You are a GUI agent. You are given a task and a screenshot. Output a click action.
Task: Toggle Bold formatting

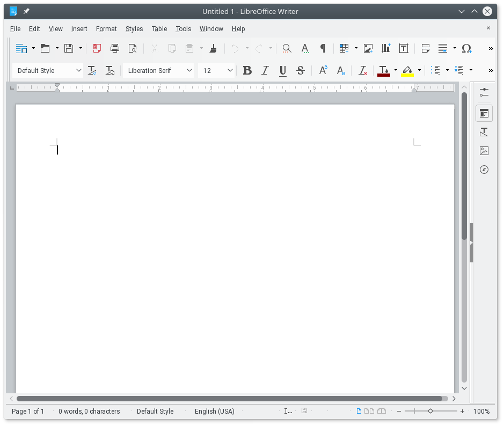point(247,70)
